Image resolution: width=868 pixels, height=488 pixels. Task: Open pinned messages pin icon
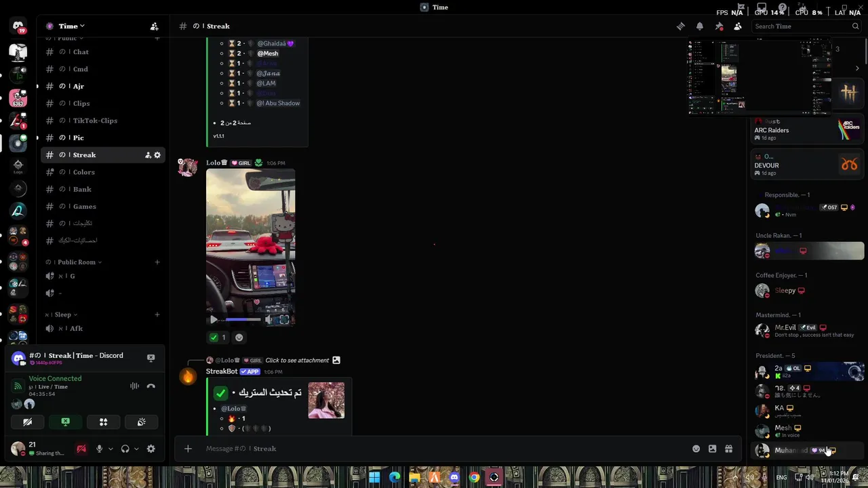pos(719,26)
